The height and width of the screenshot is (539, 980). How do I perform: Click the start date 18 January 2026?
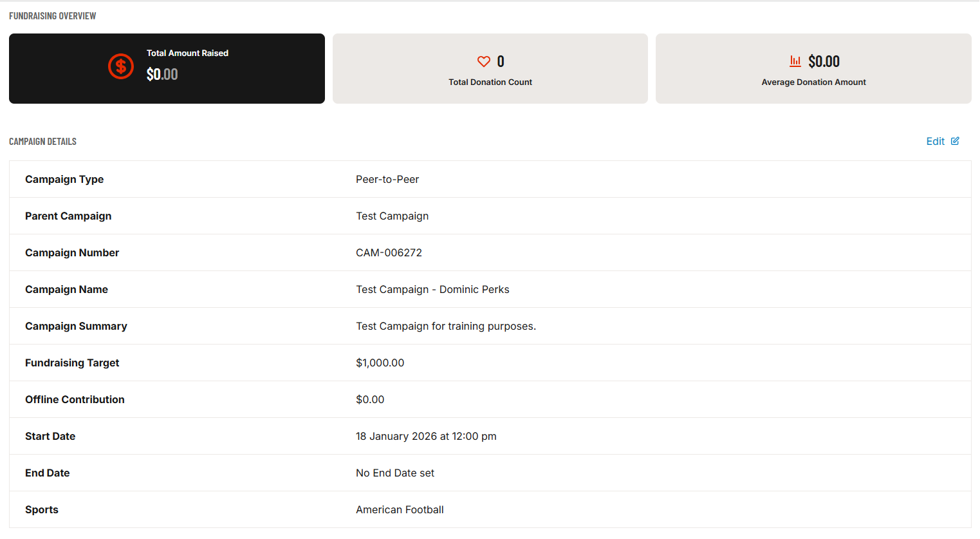426,437
